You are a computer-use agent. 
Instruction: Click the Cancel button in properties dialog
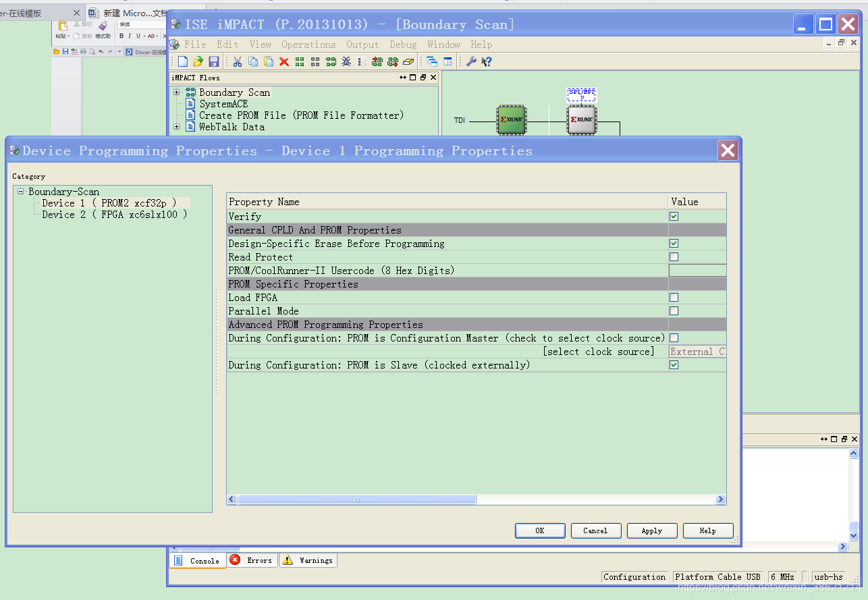coord(595,530)
